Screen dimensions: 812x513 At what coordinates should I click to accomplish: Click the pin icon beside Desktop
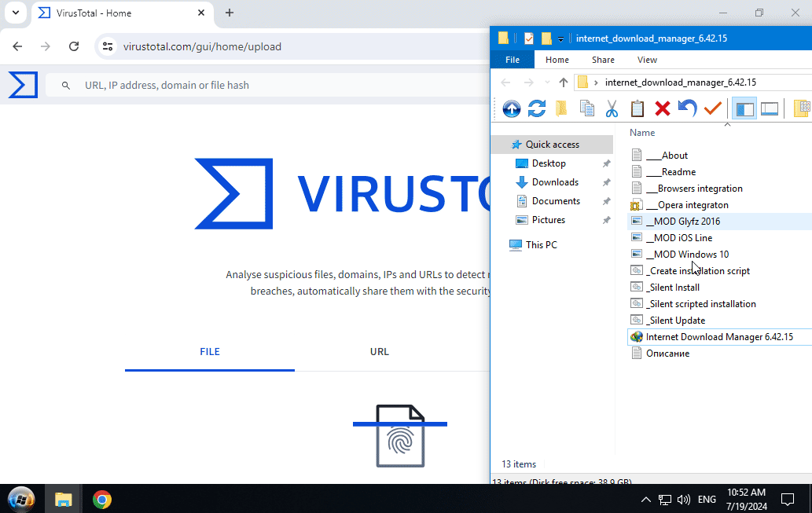click(x=606, y=163)
